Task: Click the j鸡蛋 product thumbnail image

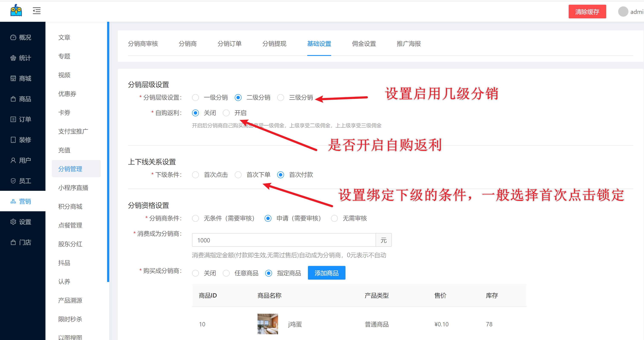Action: click(x=268, y=324)
